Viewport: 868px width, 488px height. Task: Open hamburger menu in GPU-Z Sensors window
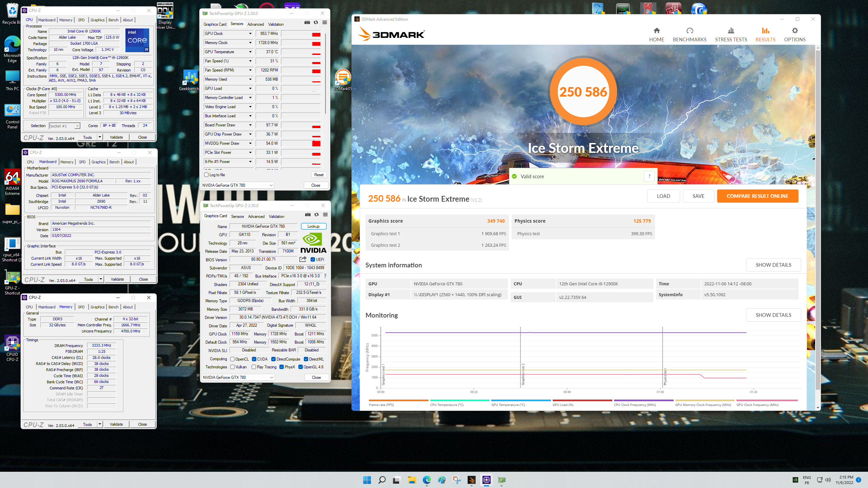[324, 23]
